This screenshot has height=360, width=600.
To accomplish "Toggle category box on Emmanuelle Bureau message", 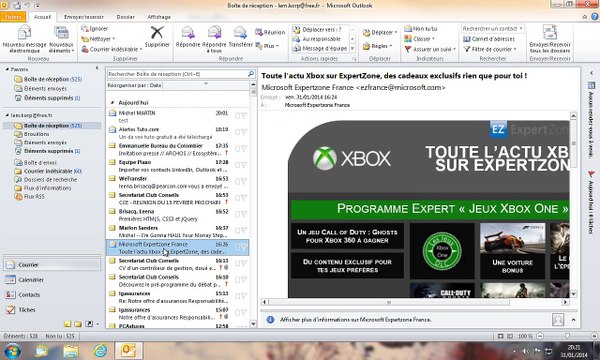I will tap(237, 148).
